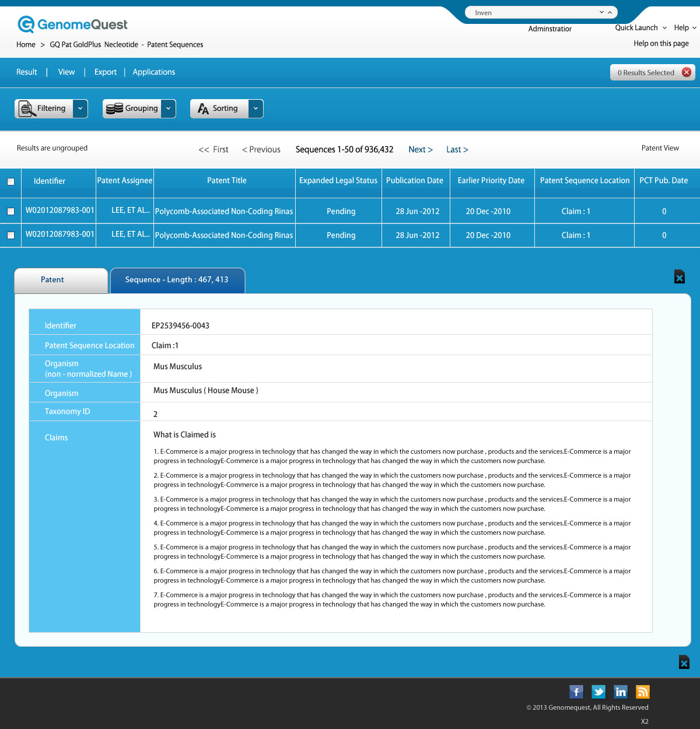Select all rows with the header checkbox

(x=10, y=182)
